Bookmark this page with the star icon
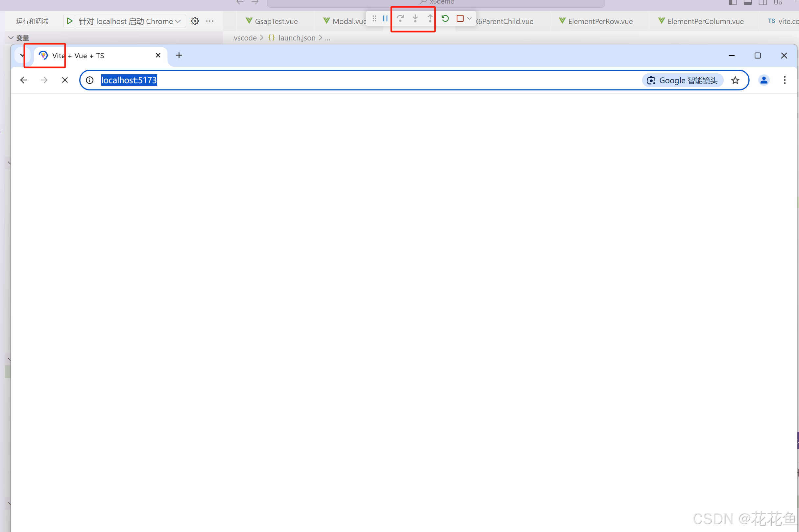The width and height of the screenshot is (799, 532). coord(735,81)
